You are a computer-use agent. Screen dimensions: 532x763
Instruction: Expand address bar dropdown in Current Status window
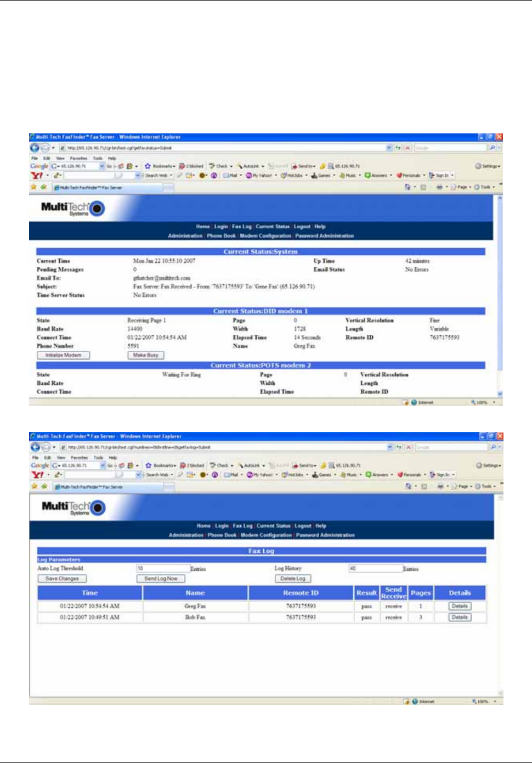389,148
